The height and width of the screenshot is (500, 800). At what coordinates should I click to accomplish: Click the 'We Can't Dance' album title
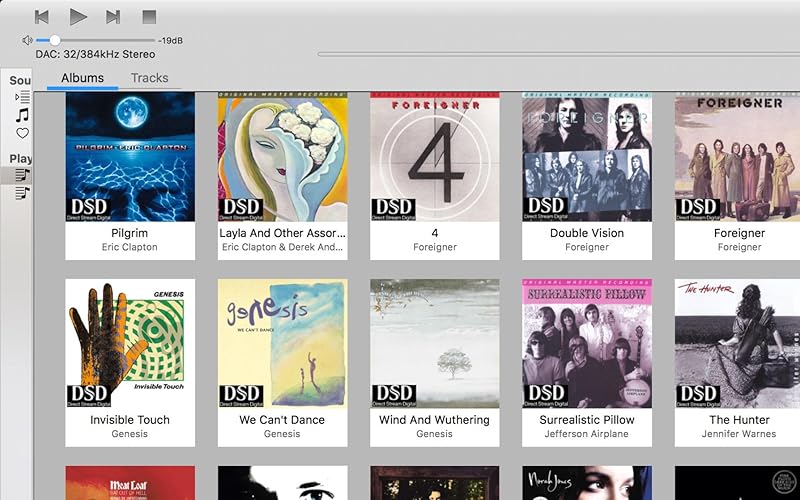282,420
